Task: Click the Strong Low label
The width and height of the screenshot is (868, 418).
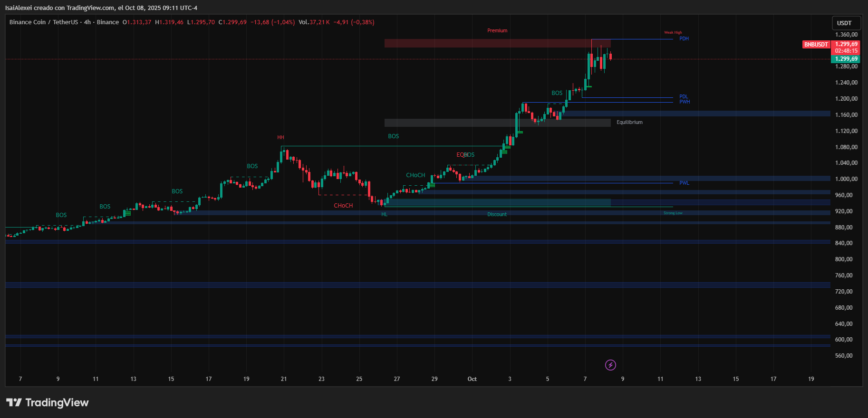Action: [673, 213]
